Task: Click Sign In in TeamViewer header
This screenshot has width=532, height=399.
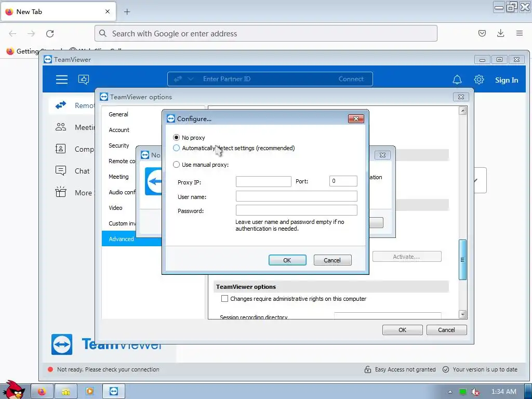Action: (506, 80)
